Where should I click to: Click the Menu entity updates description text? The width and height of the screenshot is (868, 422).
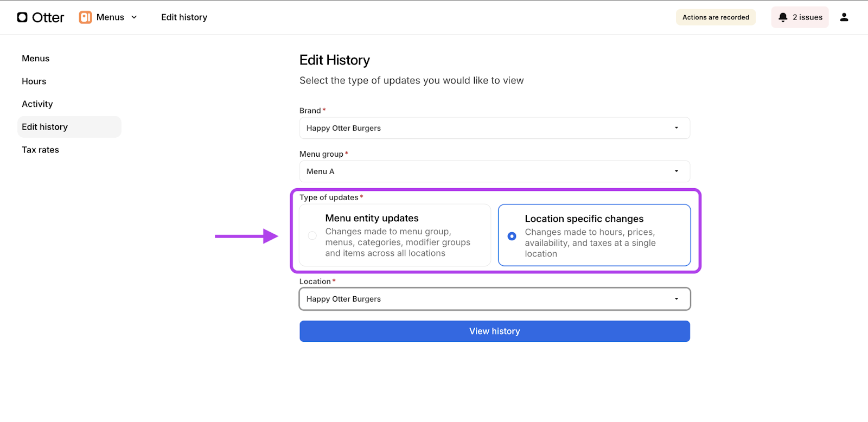(397, 242)
